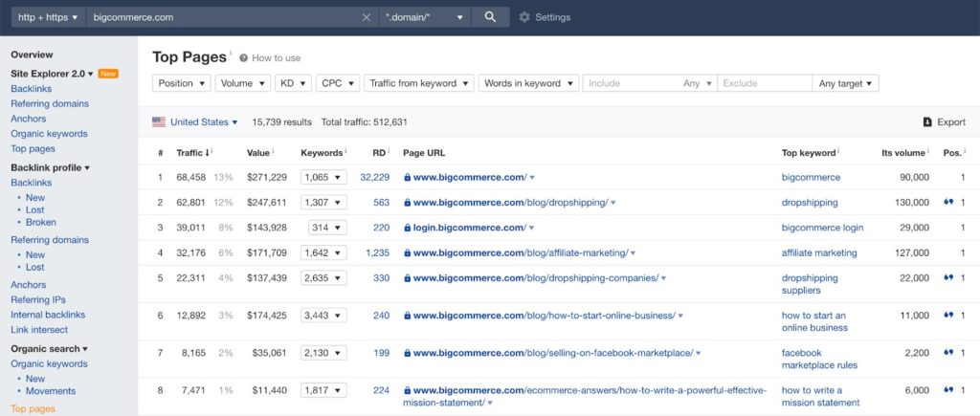Expand the 1,065 keywords dropdown

coord(323,177)
